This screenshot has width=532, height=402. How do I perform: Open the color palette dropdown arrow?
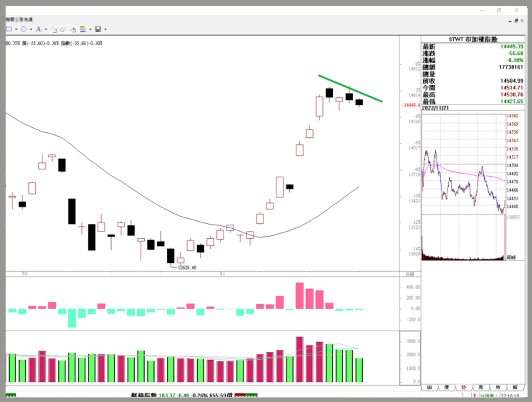[90, 29]
